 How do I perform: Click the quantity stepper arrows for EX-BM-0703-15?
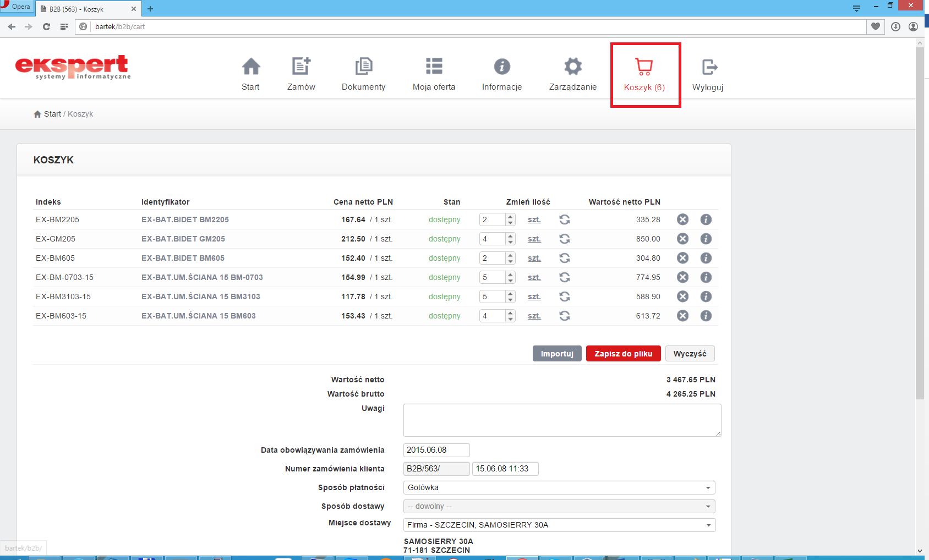[511, 277]
